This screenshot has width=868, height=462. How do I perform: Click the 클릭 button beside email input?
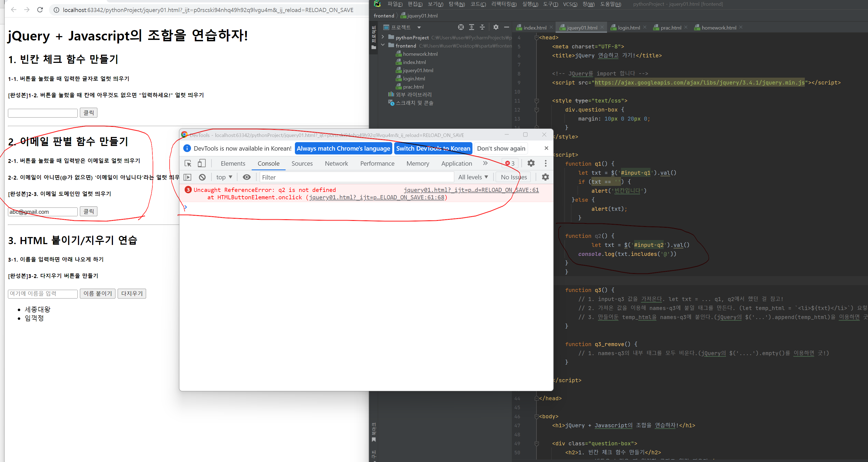click(x=89, y=212)
